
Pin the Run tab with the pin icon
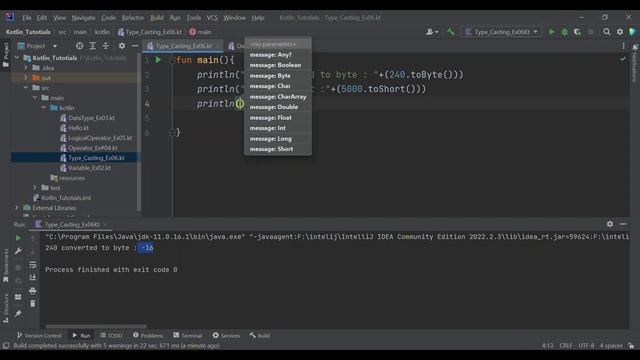18,313
